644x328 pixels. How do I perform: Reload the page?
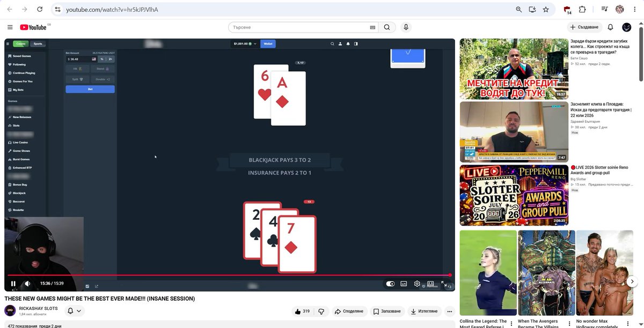tap(40, 9)
